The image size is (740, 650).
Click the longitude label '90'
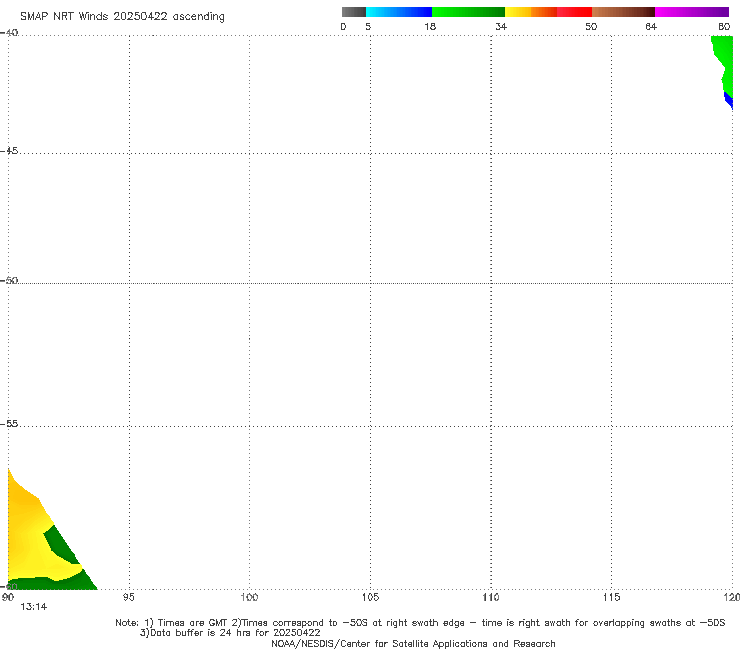tap(8, 597)
